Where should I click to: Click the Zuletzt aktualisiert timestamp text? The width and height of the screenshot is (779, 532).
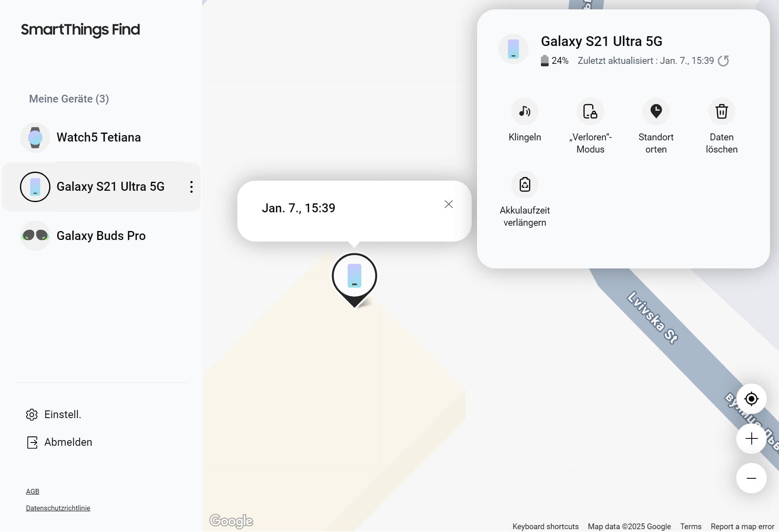tap(646, 61)
